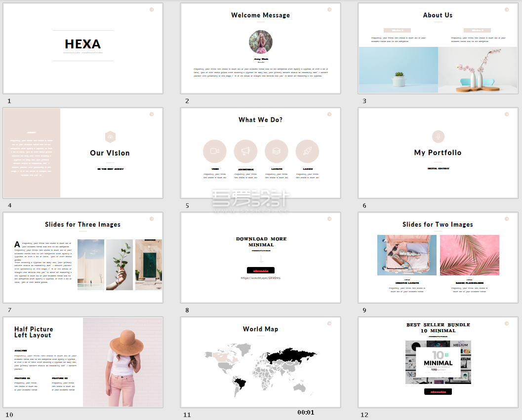Click the down arrow icon on slide 8
This screenshot has width=522, height=420.
(261, 259)
